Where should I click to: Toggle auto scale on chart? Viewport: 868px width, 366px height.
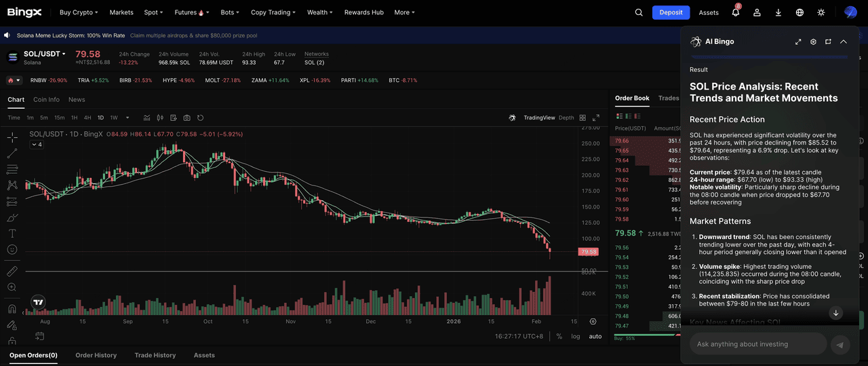[x=595, y=336]
